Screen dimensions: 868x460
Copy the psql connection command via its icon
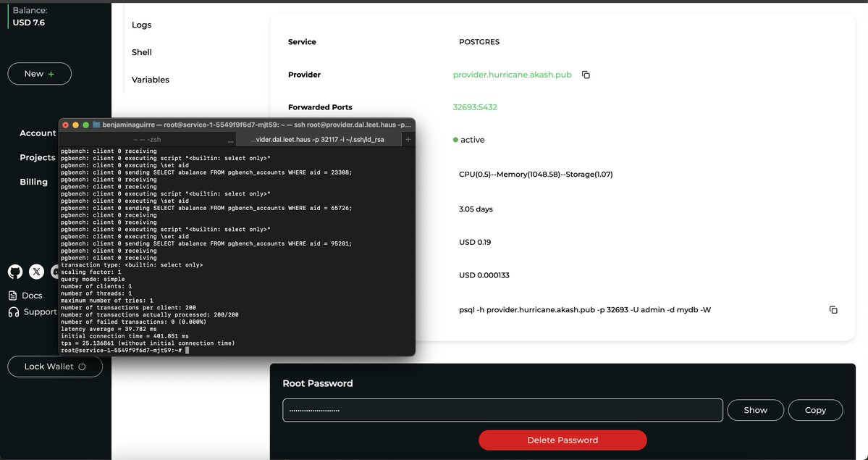pyautogui.click(x=833, y=310)
